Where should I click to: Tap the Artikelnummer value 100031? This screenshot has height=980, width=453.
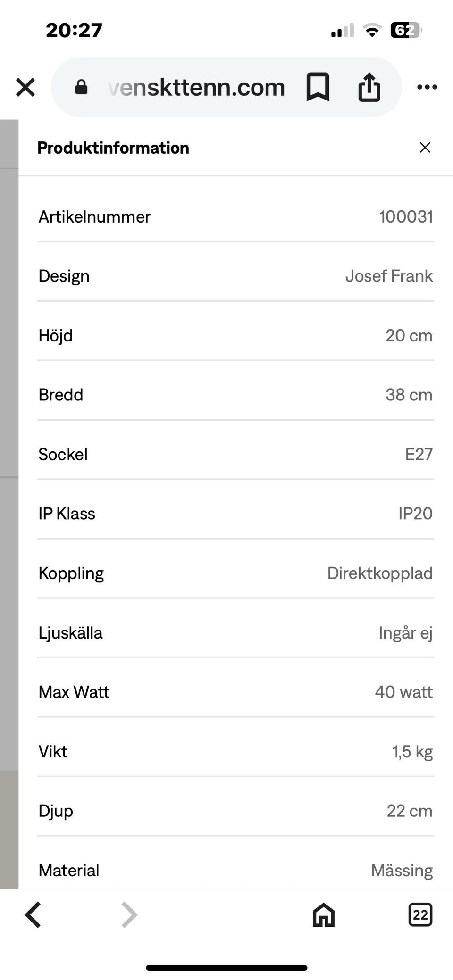(406, 217)
